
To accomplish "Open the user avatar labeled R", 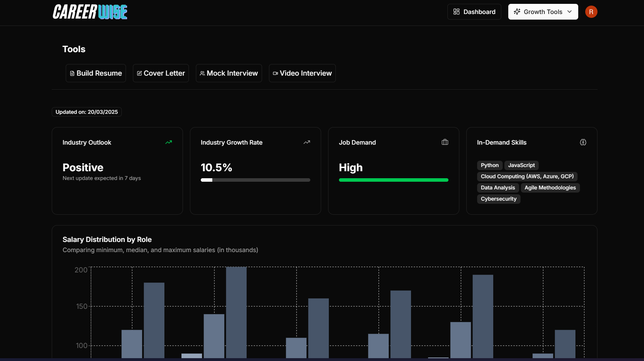I will [x=591, y=12].
